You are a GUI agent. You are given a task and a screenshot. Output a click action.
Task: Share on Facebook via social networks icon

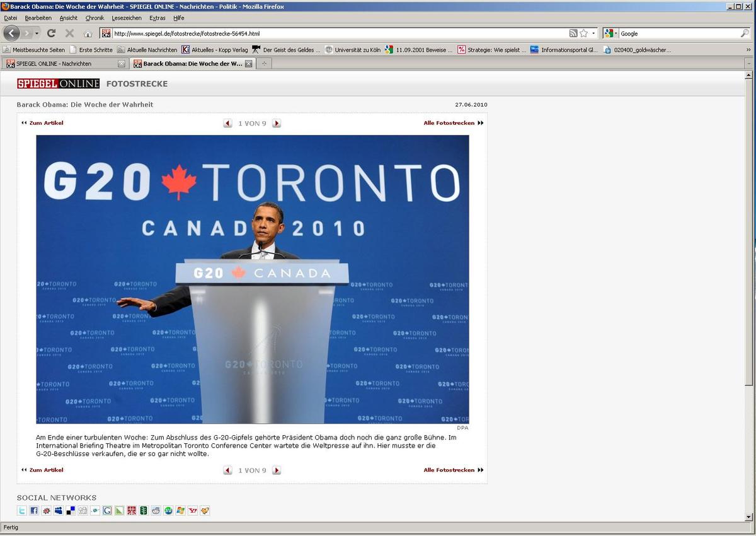pyautogui.click(x=34, y=511)
